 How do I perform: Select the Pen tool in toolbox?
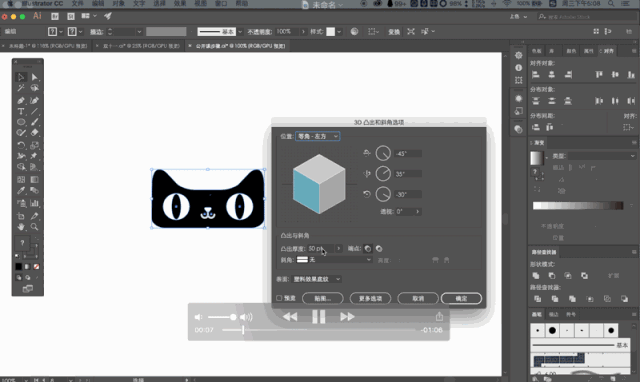[x=21, y=100]
